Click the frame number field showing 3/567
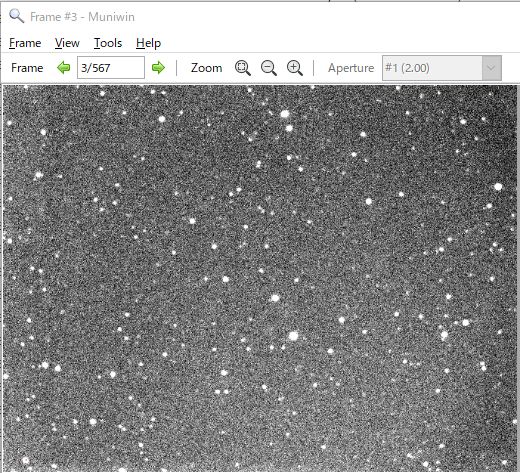 (111, 68)
